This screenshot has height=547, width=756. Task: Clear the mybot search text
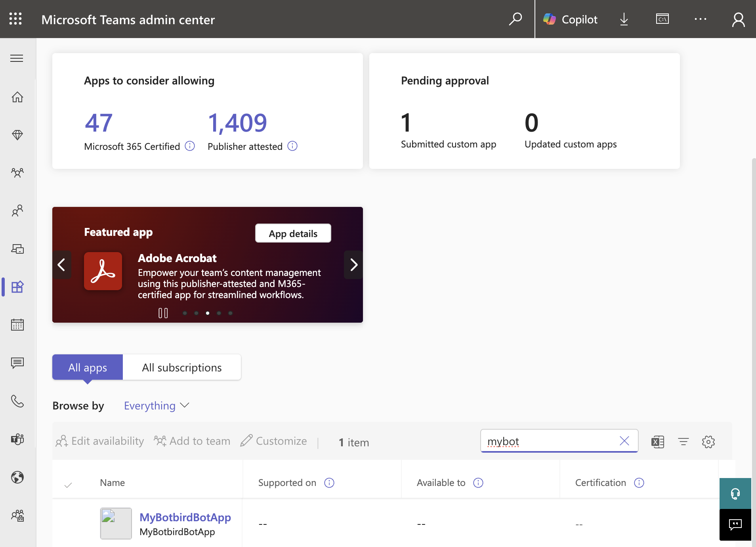[x=624, y=441]
